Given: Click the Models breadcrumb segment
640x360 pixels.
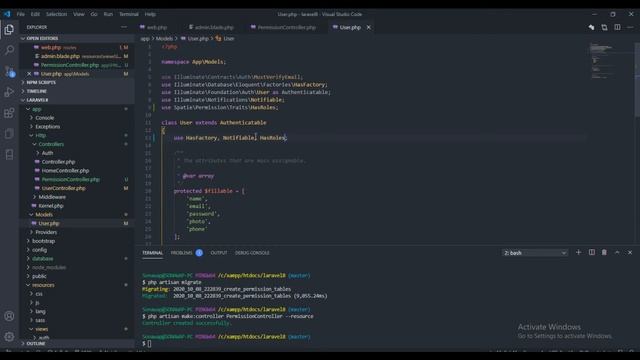Looking at the screenshot, I should (164, 38).
